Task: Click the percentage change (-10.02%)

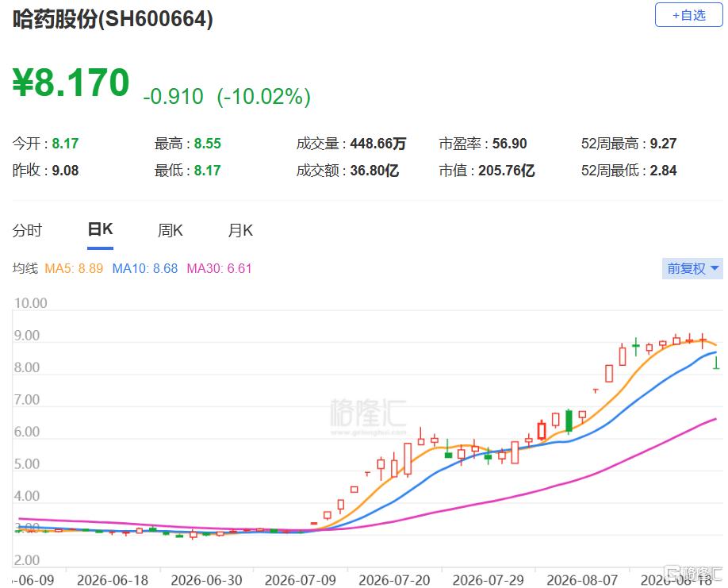Action: [264, 97]
